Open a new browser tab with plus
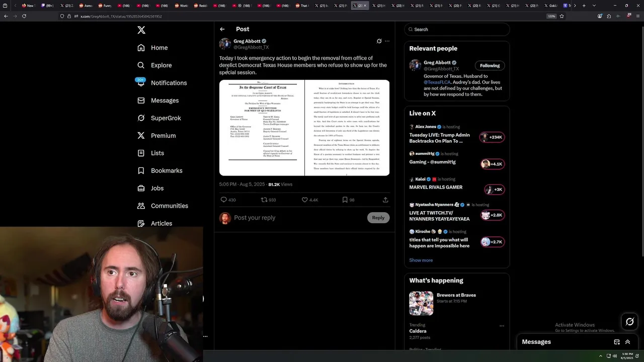This screenshot has width=644, height=362. (x=584, y=6)
